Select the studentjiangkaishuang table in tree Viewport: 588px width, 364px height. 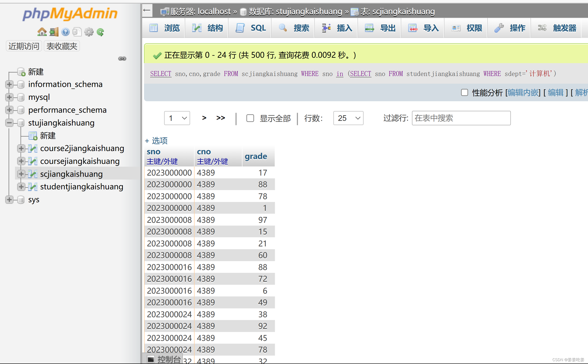click(x=82, y=187)
